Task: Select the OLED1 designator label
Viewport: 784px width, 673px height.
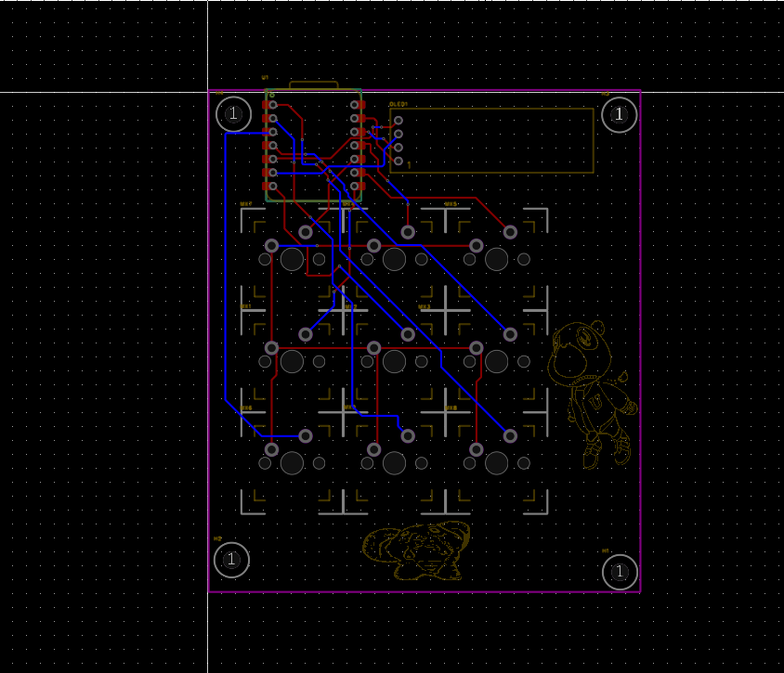Action: pos(398,104)
